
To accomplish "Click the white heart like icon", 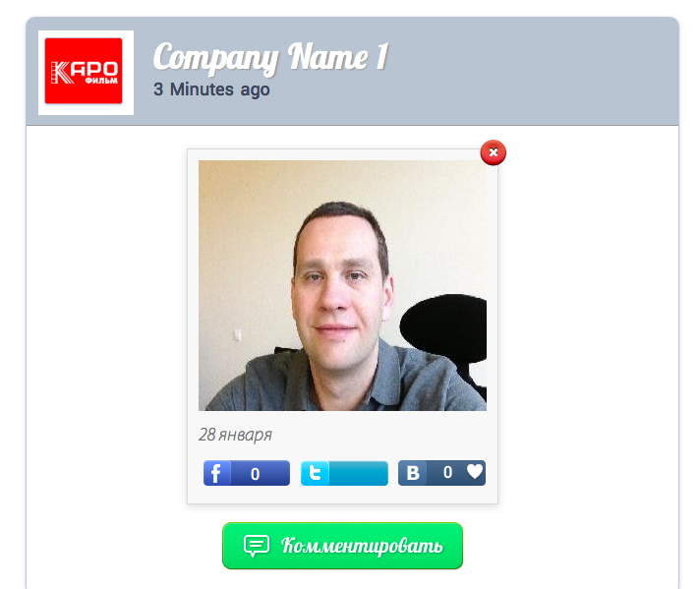I will (x=475, y=471).
